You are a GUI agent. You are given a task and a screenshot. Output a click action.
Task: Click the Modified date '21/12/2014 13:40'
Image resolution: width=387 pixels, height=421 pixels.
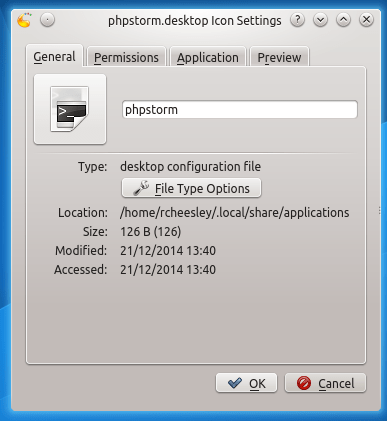(x=168, y=250)
